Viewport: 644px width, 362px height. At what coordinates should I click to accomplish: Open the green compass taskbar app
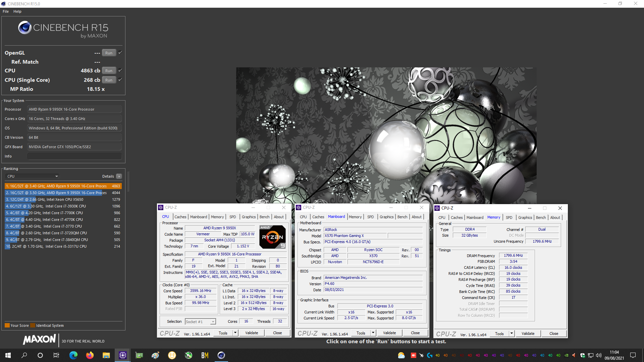(188, 355)
